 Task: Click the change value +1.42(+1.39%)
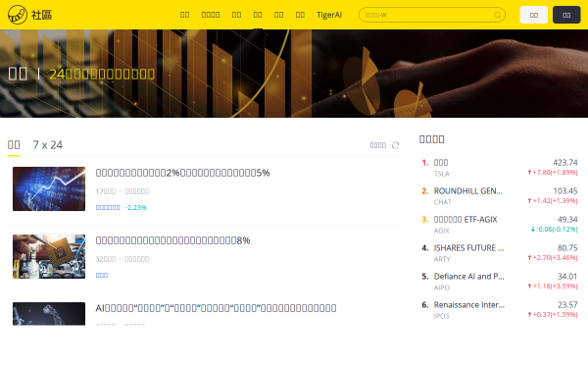point(555,201)
